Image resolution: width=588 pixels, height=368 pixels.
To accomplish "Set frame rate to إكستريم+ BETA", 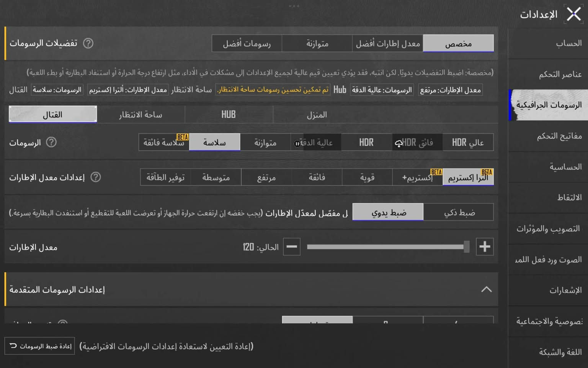I will pyautogui.click(x=418, y=177).
